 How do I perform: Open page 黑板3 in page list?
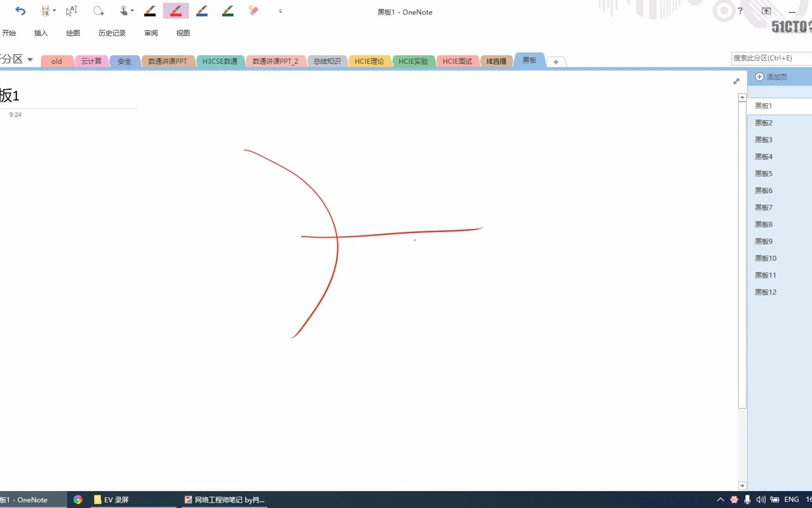click(x=780, y=140)
